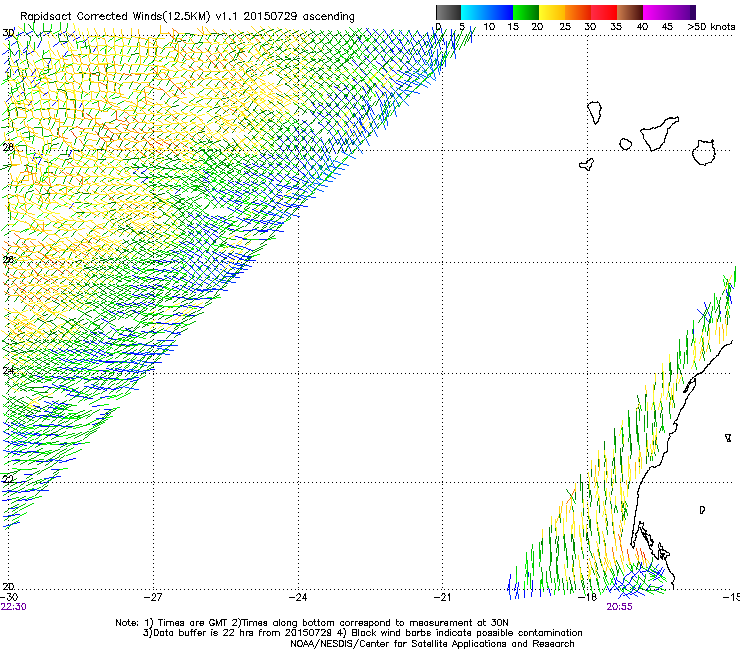Click the purple time label 22:30
The image size is (740, 650).
pyautogui.click(x=14, y=607)
